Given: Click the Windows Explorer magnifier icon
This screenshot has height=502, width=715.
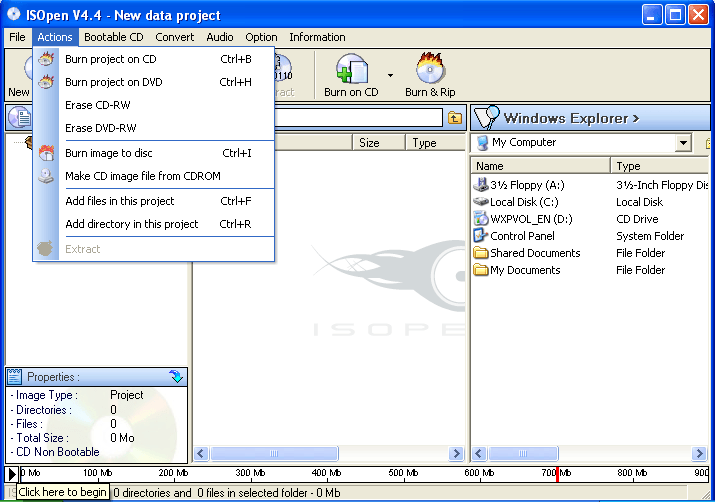Looking at the screenshot, I should pos(486,118).
